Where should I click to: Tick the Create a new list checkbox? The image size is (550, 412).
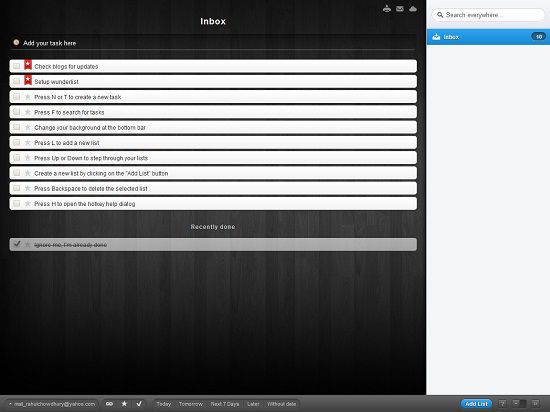click(x=16, y=173)
